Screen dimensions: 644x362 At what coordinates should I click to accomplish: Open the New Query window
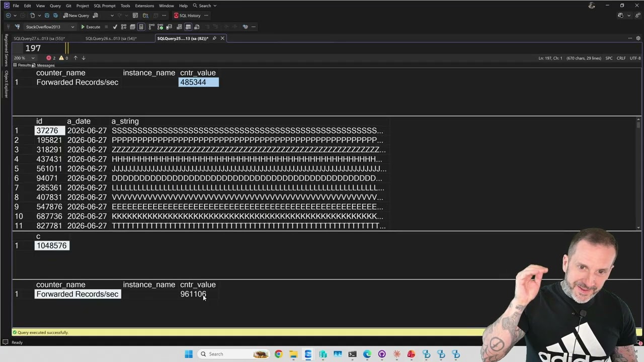click(x=76, y=15)
